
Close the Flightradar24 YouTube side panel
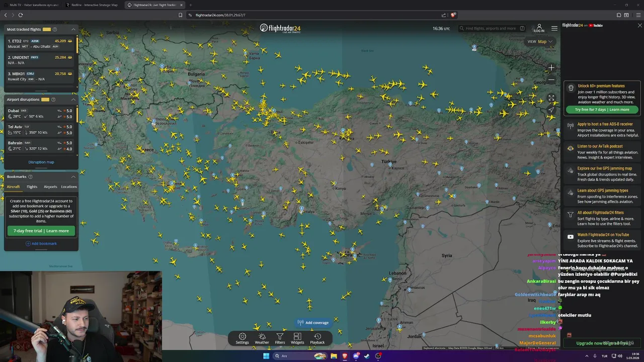pyautogui.click(x=639, y=25)
